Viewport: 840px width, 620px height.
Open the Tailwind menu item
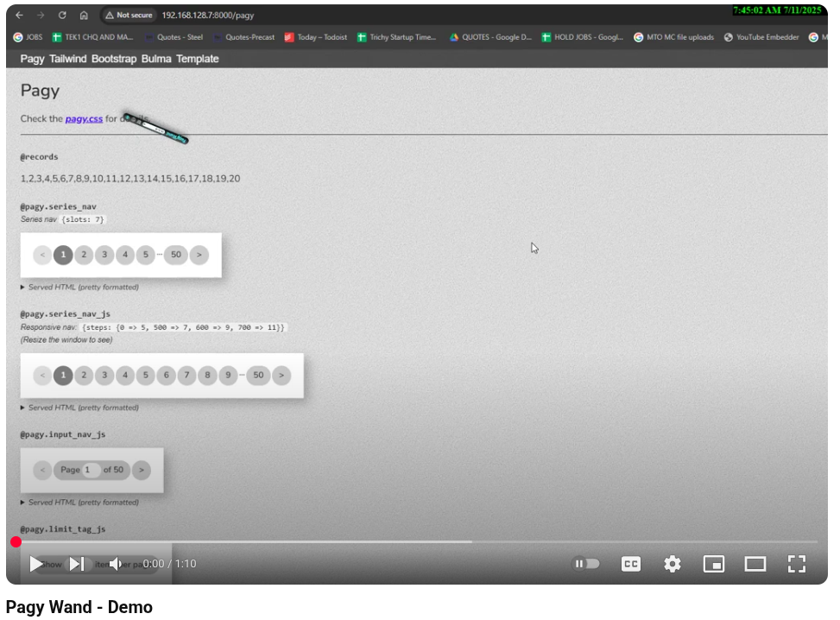click(x=68, y=59)
